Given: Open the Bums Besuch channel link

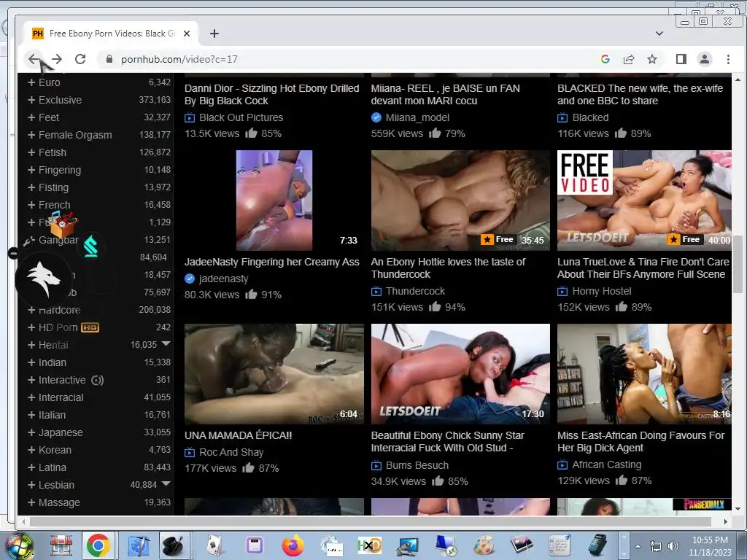Looking at the screenshot, I should pos(417,465).
